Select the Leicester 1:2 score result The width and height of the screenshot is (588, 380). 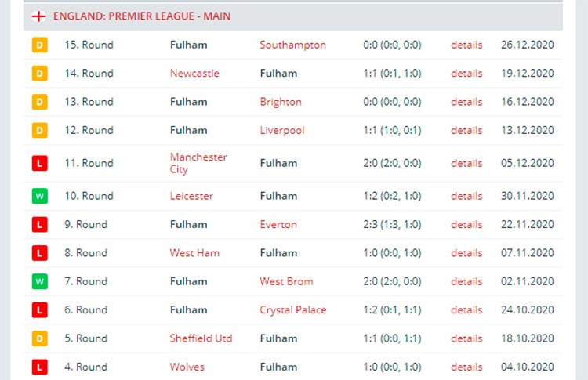[x=392, y=196]
